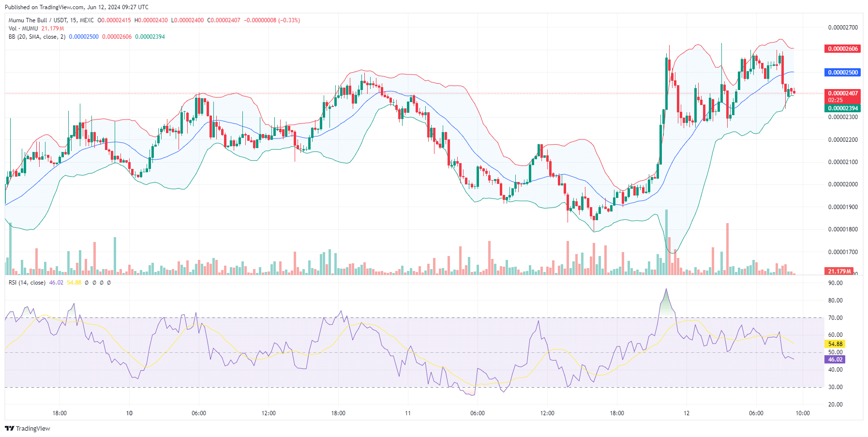Click yellow 54.88 RSI axis label
This screenshot has width=868, height=437.
click(x=835, y=344)
